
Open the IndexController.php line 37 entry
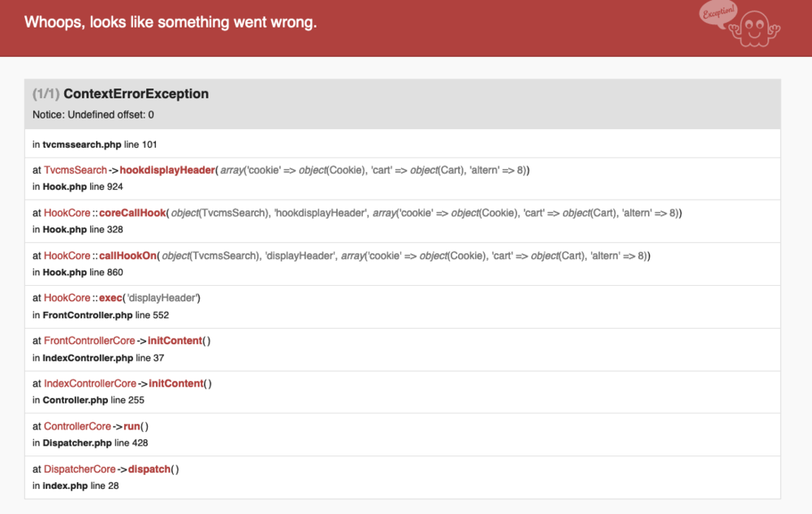(100, 357)
